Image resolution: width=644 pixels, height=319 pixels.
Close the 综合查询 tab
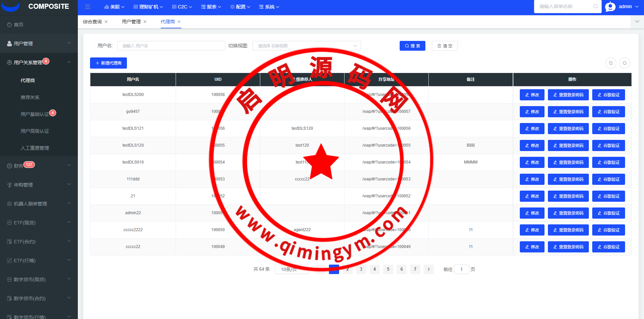[106, 22]
